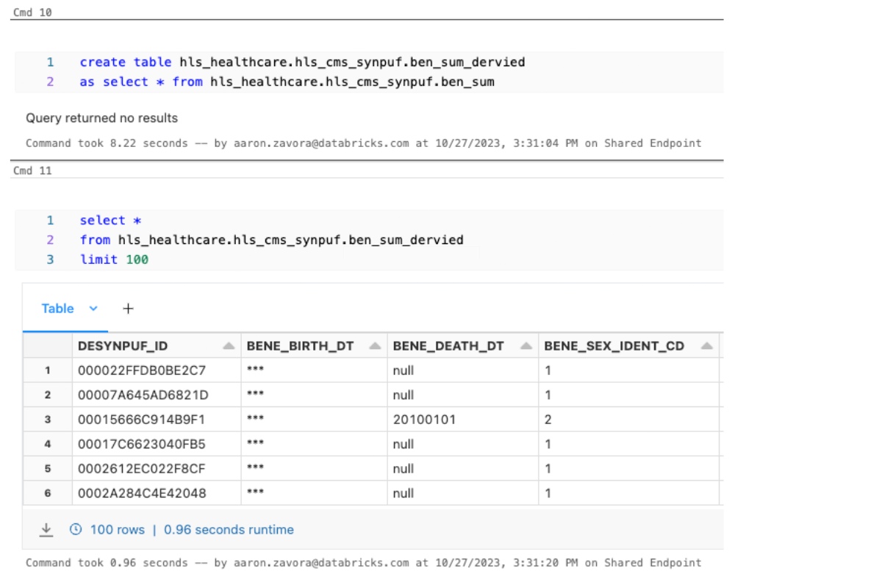The height and width of the screenshot is (588, 882).
Task: Click row number 3 in the table
Action: pyautogui.click(x=48, y=420)
